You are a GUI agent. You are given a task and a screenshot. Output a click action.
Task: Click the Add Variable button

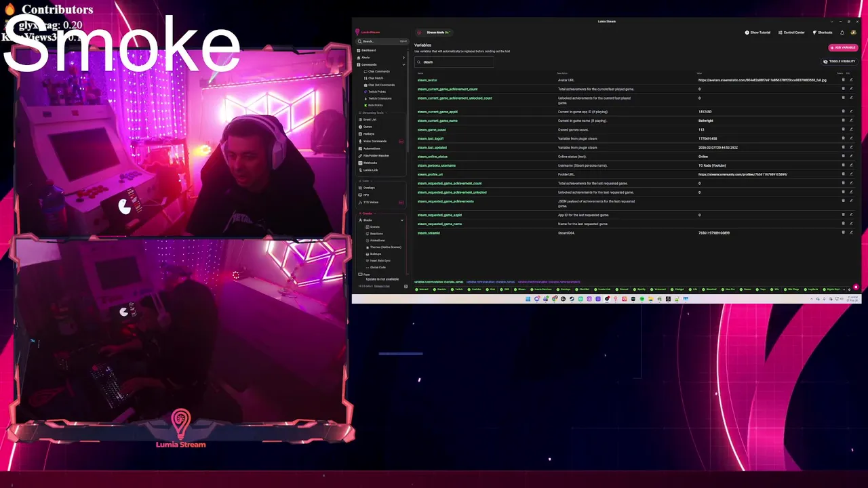click(x=842, y=47)
